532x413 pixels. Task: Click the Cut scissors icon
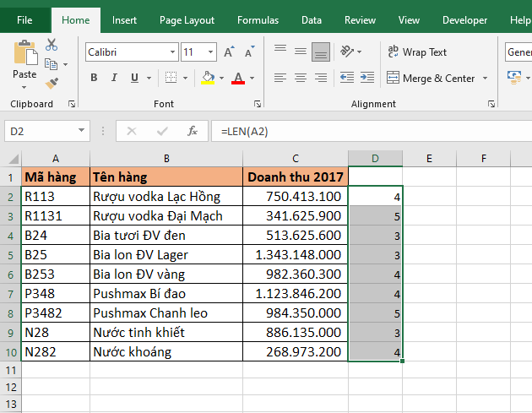[x=52, y=45]
